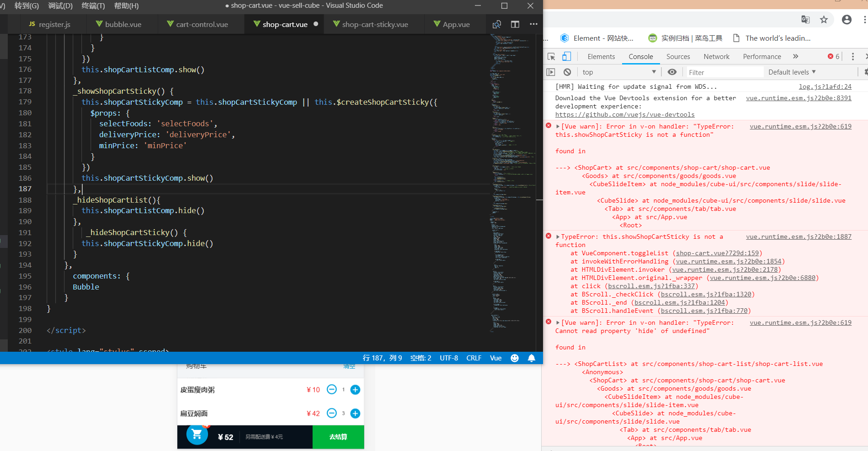Screen dimensions: 868x451
Task: Click the inspect element picker icon
Action: tap(551, 57)
